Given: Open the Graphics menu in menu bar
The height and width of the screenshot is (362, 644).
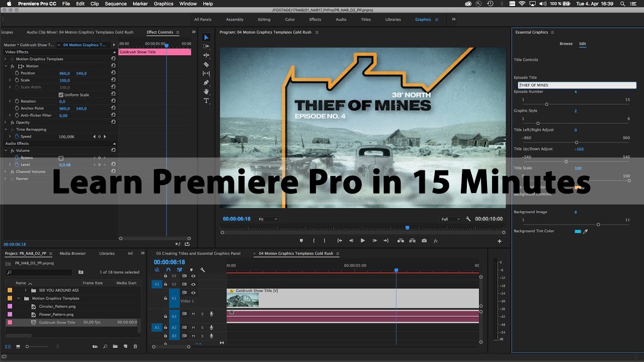Looking at the screenshot, I should coord(164,4).
